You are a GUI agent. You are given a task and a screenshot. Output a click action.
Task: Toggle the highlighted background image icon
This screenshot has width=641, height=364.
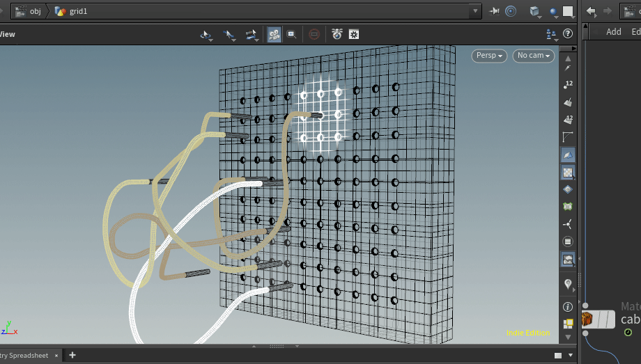(x=568, y=260)
